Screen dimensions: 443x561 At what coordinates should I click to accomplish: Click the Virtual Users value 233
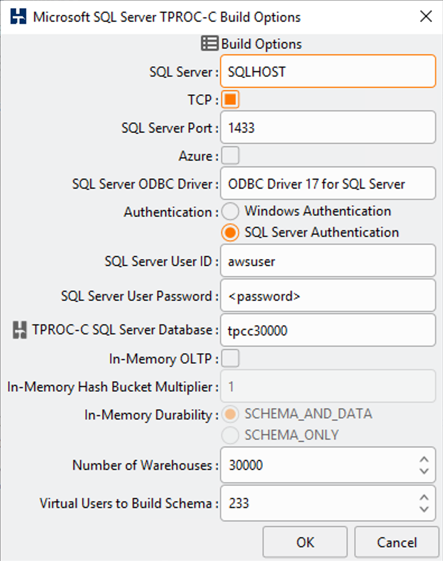(239, 503)
